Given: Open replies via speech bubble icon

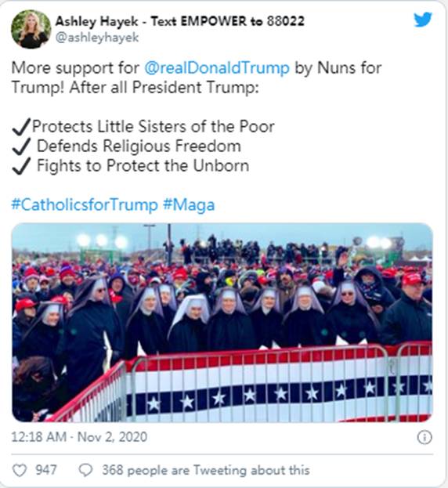Looking at the screenshot, I should click(x=85, y=470).
